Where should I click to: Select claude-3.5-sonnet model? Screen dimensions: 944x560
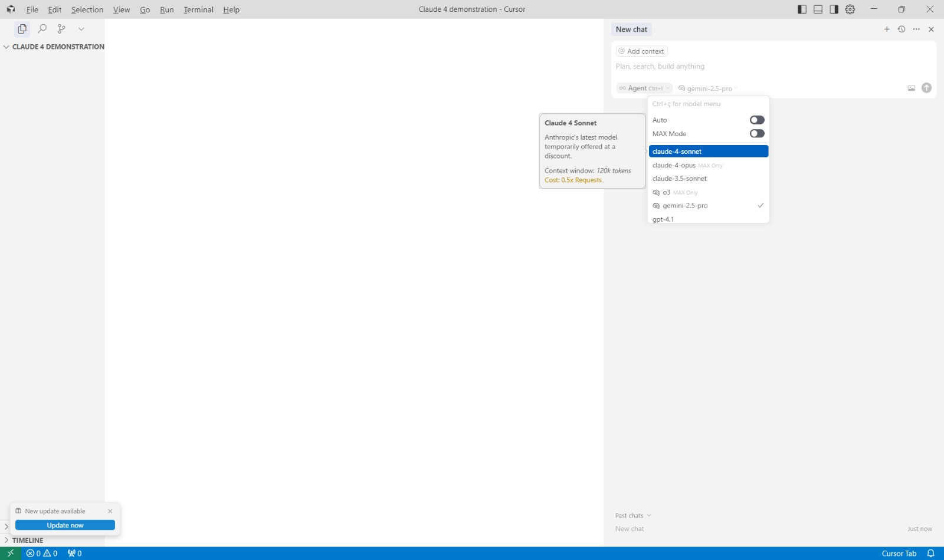click(709, 179)
